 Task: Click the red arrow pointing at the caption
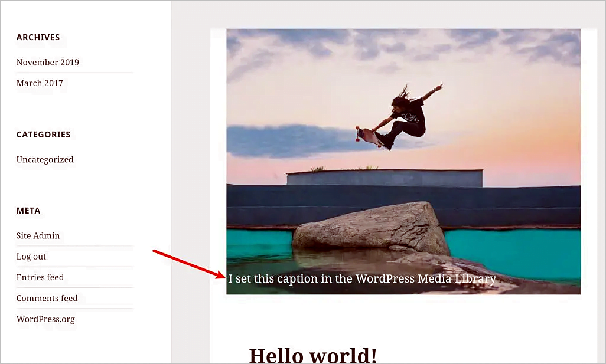click(188, 263)
